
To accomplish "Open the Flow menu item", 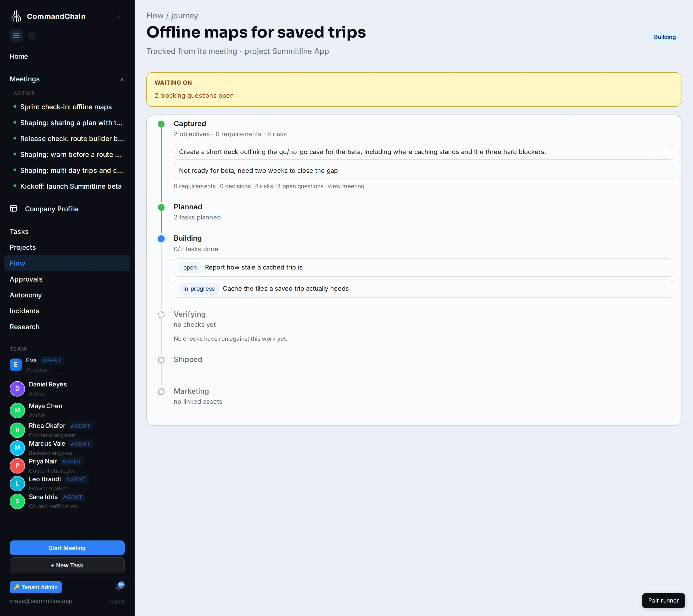I will (67, 263).
